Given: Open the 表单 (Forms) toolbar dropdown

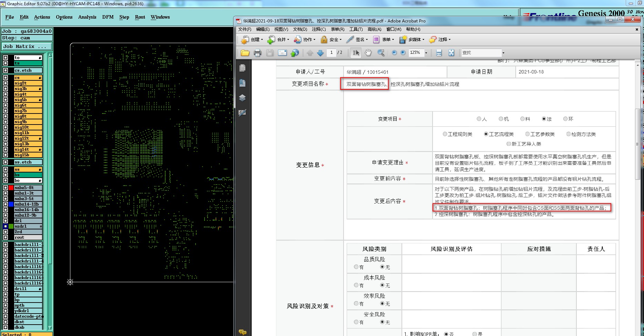Looking at the screenshot, I should [393, 40].
